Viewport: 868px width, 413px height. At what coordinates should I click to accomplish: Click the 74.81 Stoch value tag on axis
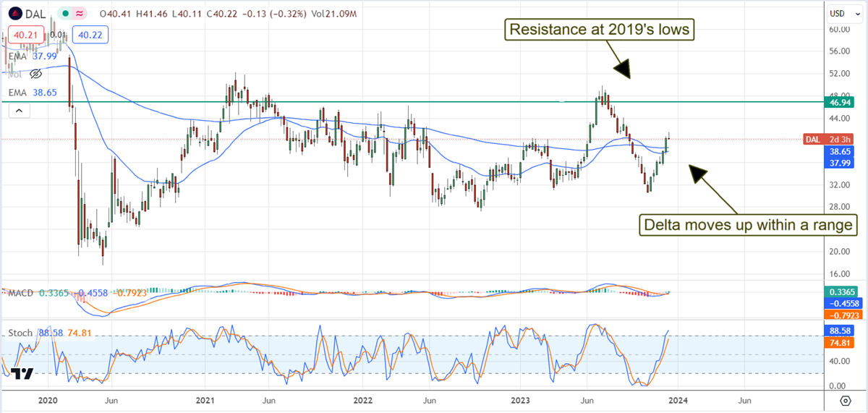tap(839, 342)
